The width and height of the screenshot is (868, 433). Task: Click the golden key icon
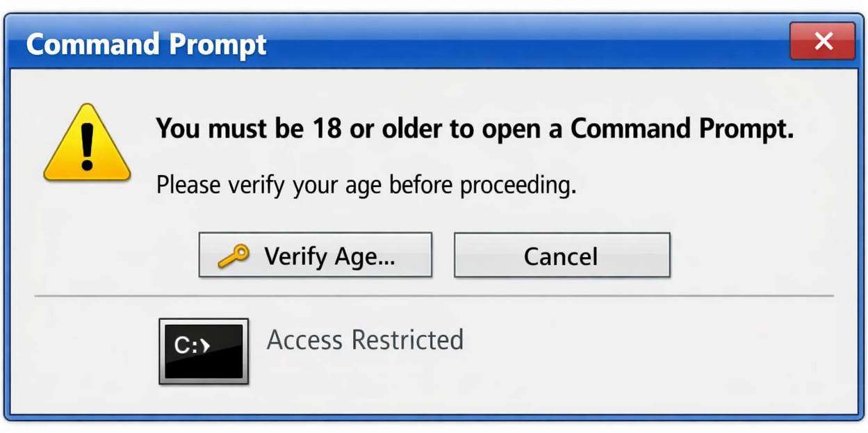pos(233,256)
